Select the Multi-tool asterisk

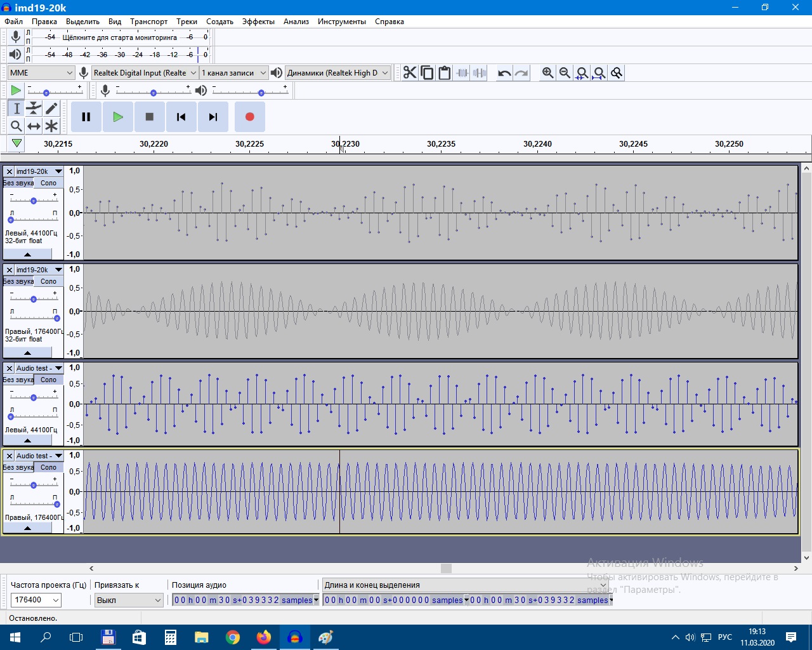[x=51, y=126]
